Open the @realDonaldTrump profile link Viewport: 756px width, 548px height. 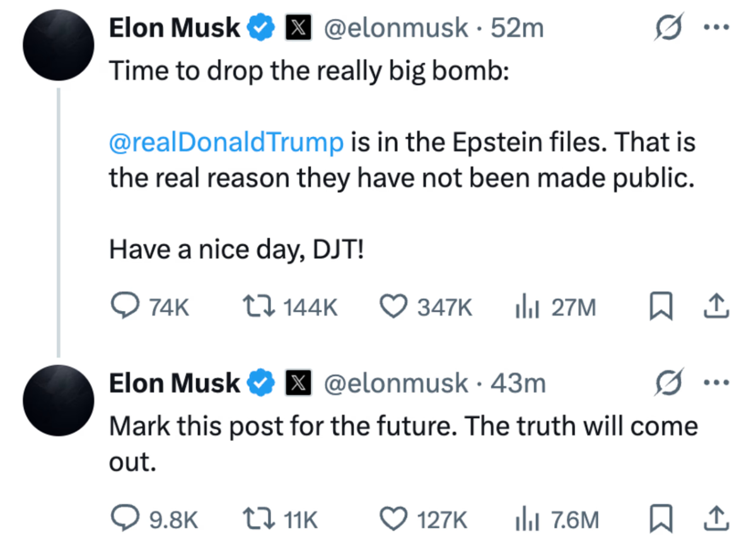[226, 142]
